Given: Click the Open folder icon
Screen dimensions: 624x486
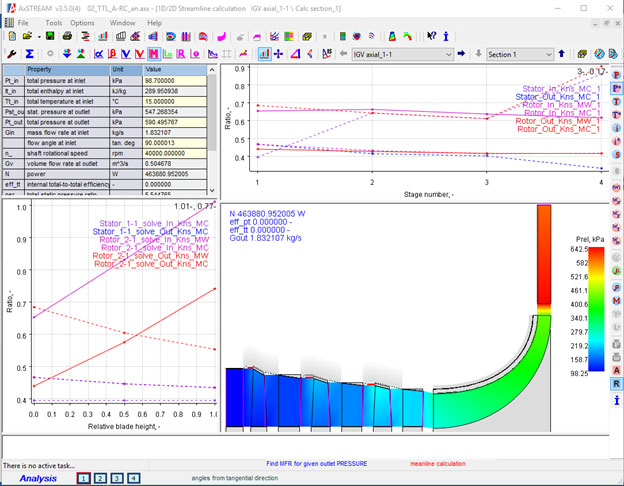Looking at the screenshot, I should [x=27, y=37].
